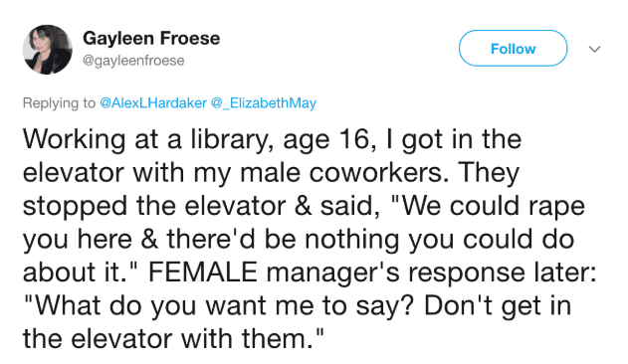Open Gayleen Froese's profile picture
This screenshot has width=628, height=364.
pyautogui.click(x=47, y=50)
